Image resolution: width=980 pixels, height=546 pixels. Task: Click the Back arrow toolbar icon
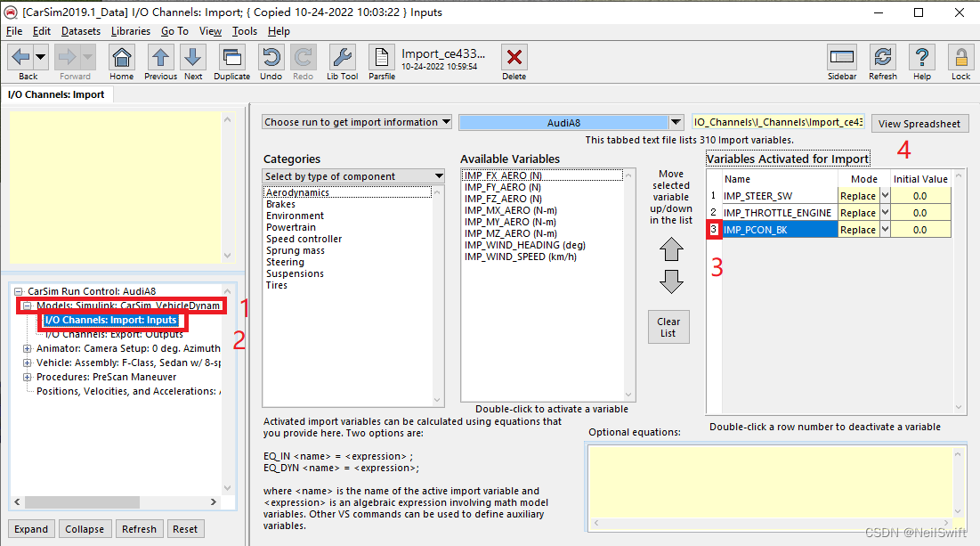click(x=20, y=58)
